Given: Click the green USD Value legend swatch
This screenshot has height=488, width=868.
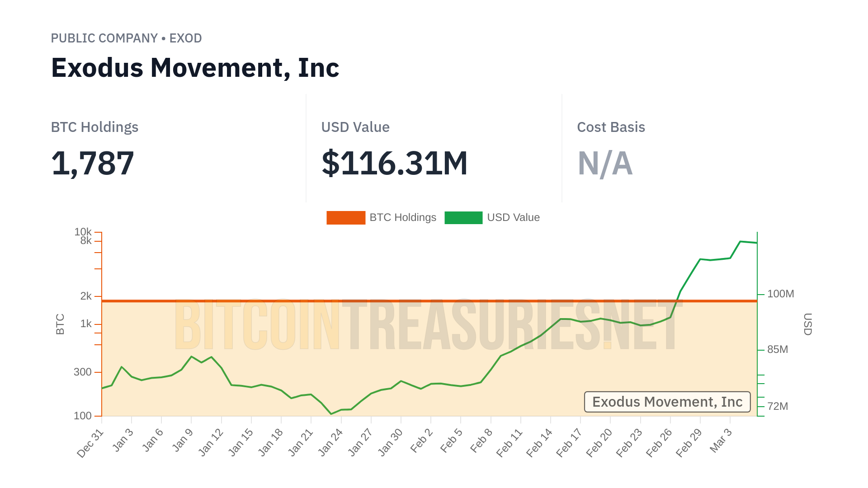Looking at the screenshot, I should click(x=463, y=218).
